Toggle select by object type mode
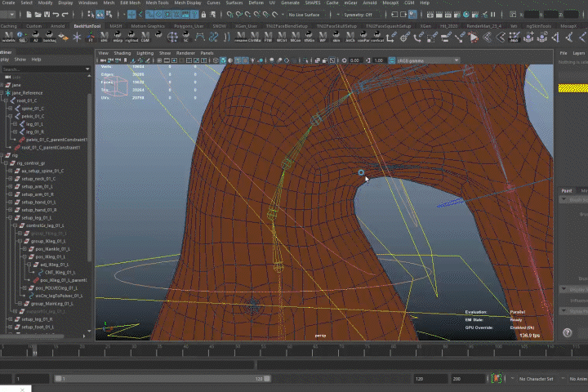Viewport: 588px width, 392px height. [x=100, y=15]
